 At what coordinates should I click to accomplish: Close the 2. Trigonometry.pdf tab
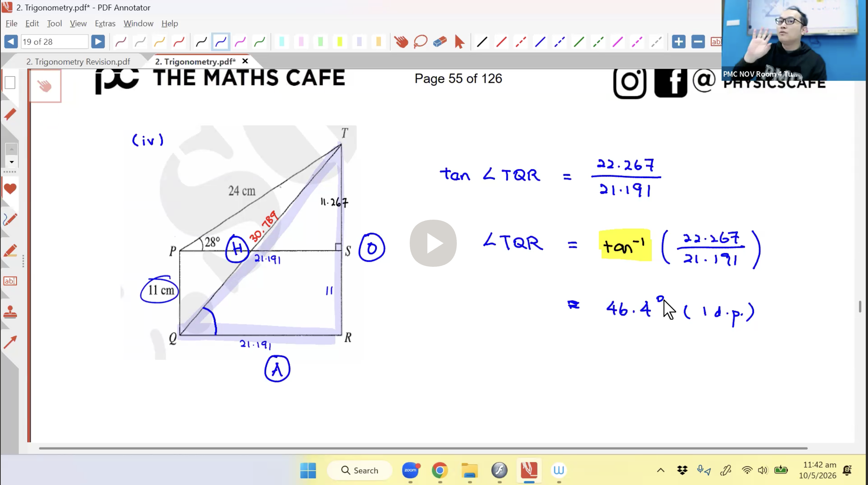click(x=245, y=61)
